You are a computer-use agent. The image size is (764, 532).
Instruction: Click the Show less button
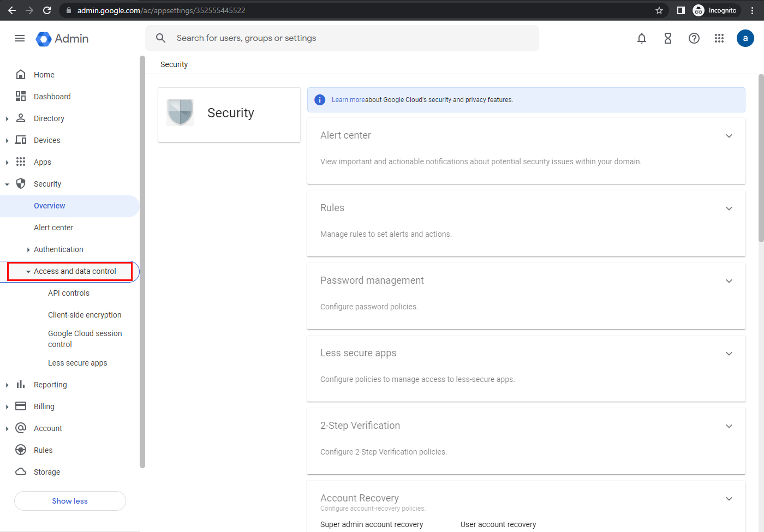click(70, 500)
